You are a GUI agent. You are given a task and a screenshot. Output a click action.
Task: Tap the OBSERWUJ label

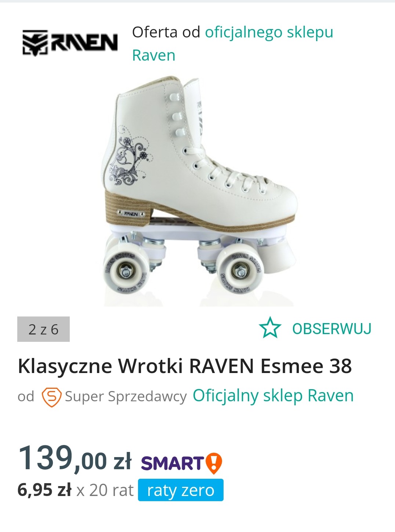click(x=332, y=329)
